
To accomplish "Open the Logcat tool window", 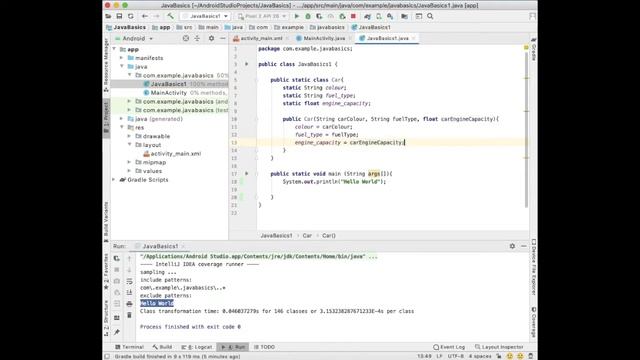I will (x=197, y=347).
